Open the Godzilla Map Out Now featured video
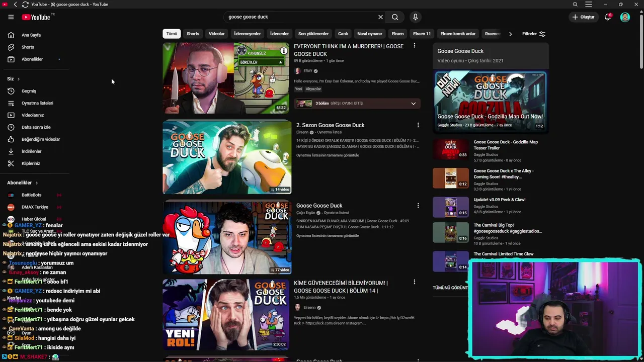Screen dimensions: 644x362 tap(490, 101)
